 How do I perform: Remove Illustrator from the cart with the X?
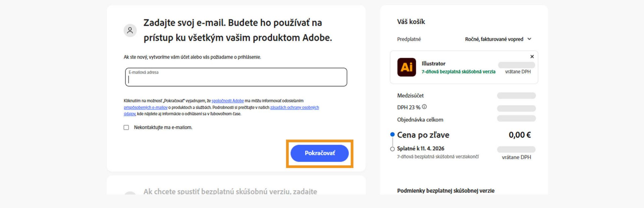532,56
